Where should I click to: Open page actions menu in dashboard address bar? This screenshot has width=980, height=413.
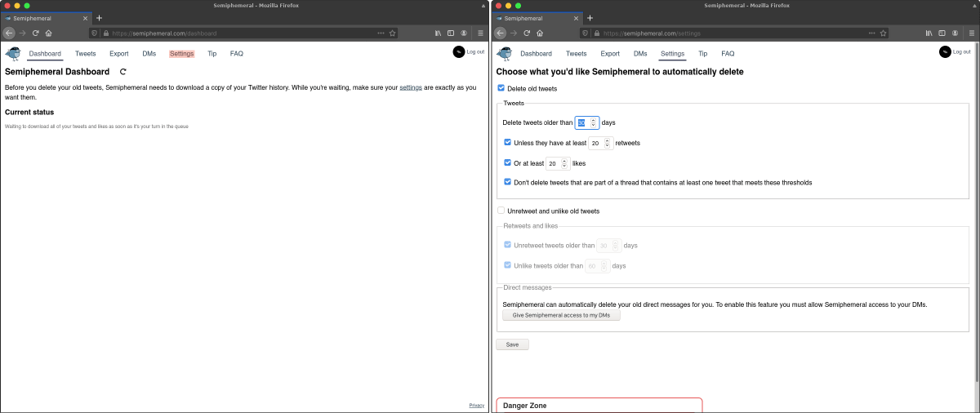[381, 33]
